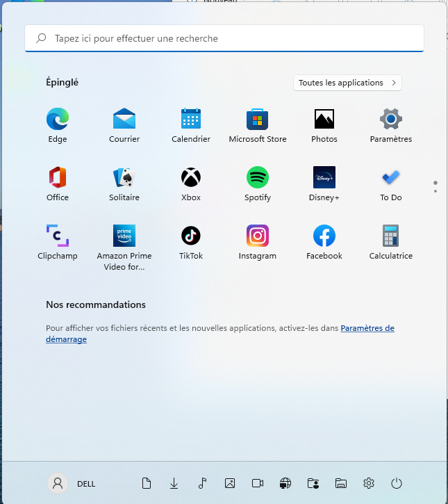Open the DELL user account menu
Screen dimensions: 448x504
(x=72, y=483)
